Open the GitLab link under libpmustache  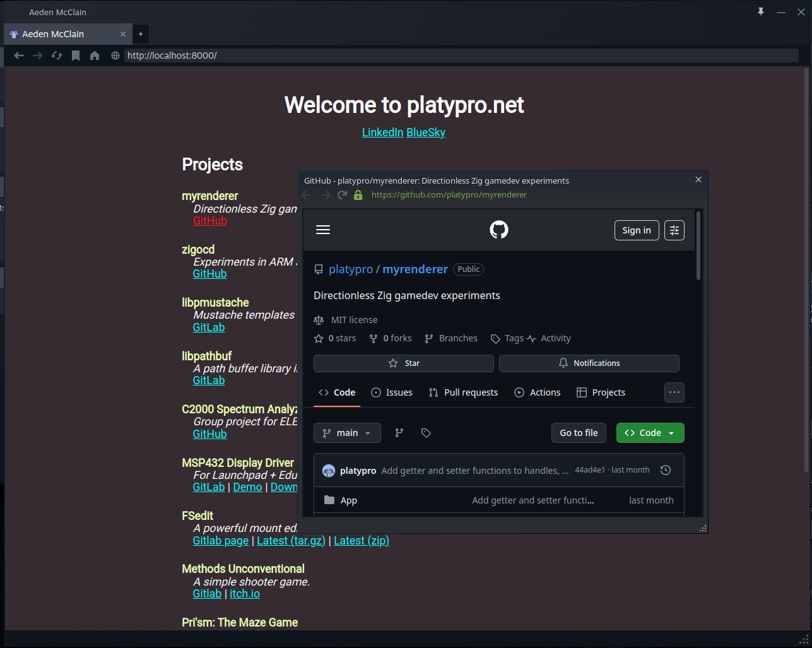(x=209, y=327)
